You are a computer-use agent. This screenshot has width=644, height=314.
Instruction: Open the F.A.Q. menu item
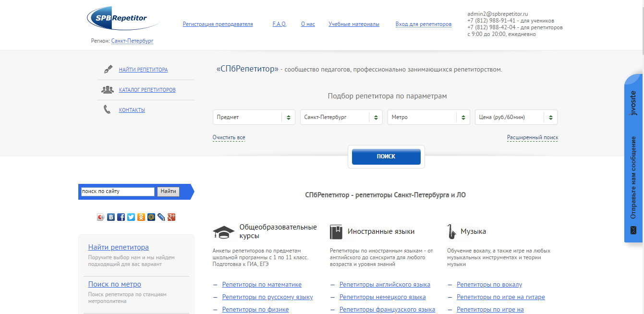pos(279,24)
